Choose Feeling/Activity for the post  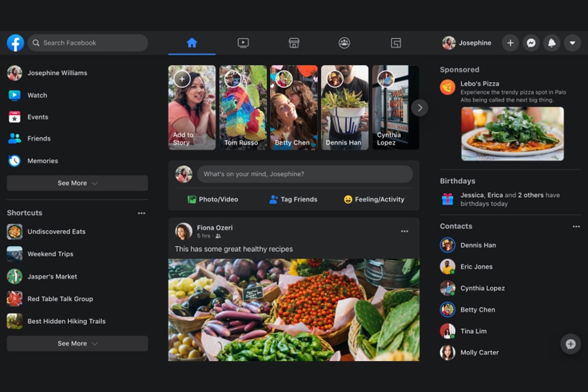(x=374, y=199)
